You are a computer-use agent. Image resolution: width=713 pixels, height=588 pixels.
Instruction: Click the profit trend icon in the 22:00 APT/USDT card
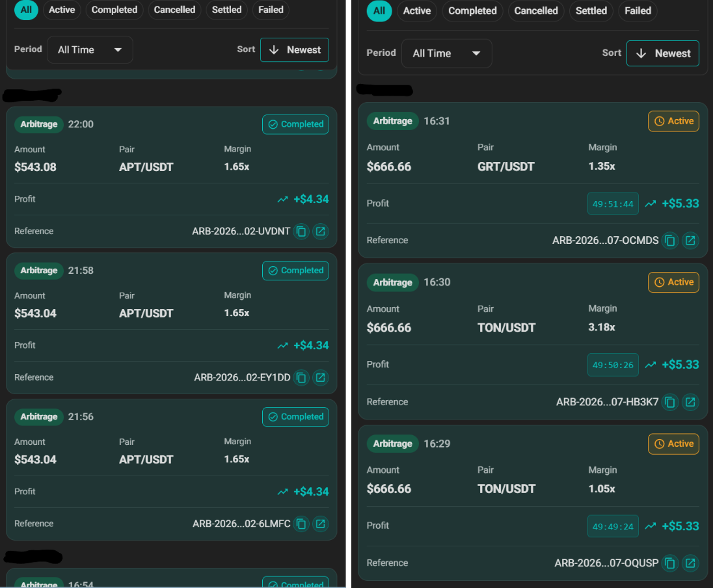(283, 199)
